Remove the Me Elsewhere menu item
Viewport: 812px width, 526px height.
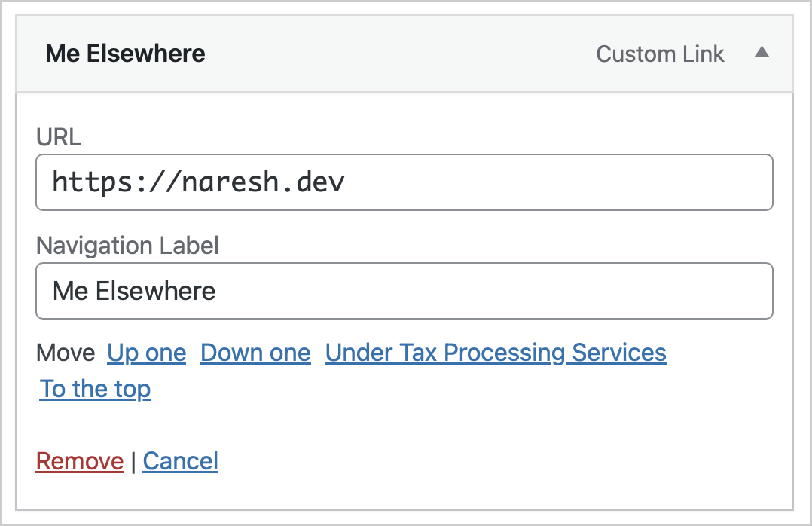coord(80,461)
